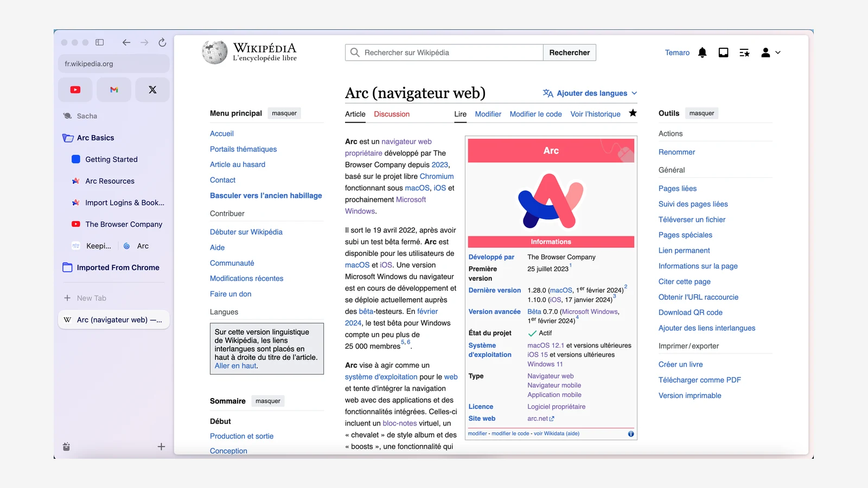Select the Arc Resources sidebar tab
This screenshot has height=488, width=868.
pos(110,181)
